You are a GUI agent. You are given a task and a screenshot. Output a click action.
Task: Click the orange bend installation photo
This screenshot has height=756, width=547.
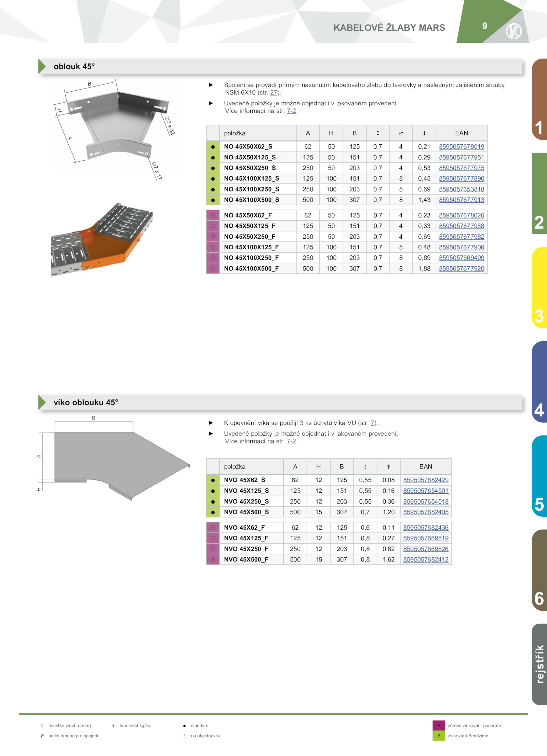pyautogui.click(x=102, y=239)
